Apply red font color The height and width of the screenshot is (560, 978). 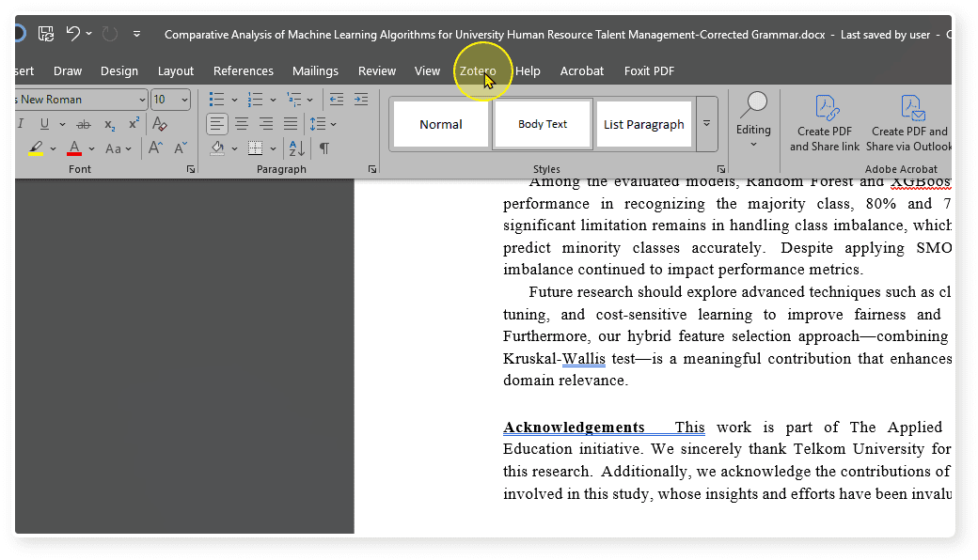pyautogui.click(x=74, y=148)
